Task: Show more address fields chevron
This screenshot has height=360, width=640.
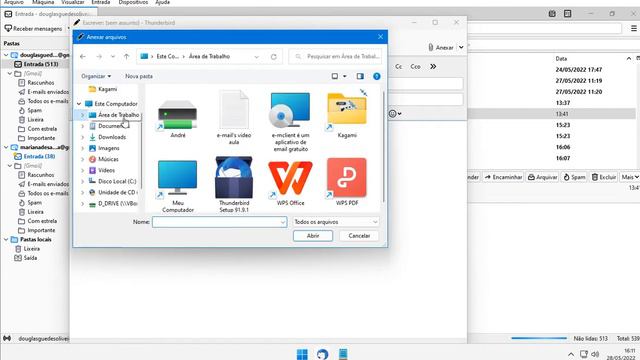Action: pos(433,66)
